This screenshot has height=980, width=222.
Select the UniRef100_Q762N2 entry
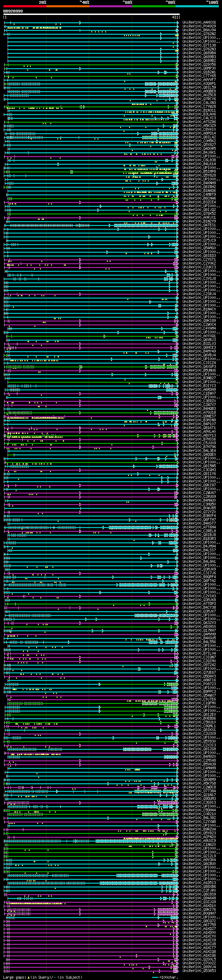click(199, 34)
